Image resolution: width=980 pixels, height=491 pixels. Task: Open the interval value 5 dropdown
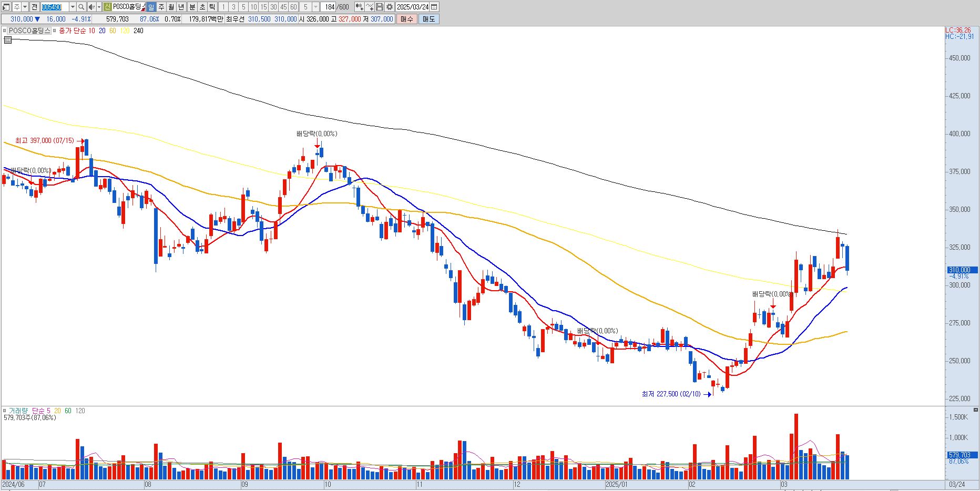click(316, 7)
